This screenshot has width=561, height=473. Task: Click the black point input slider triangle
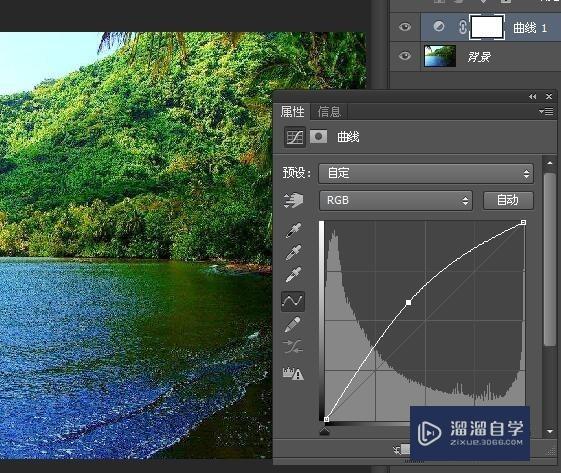click(325, 431)
